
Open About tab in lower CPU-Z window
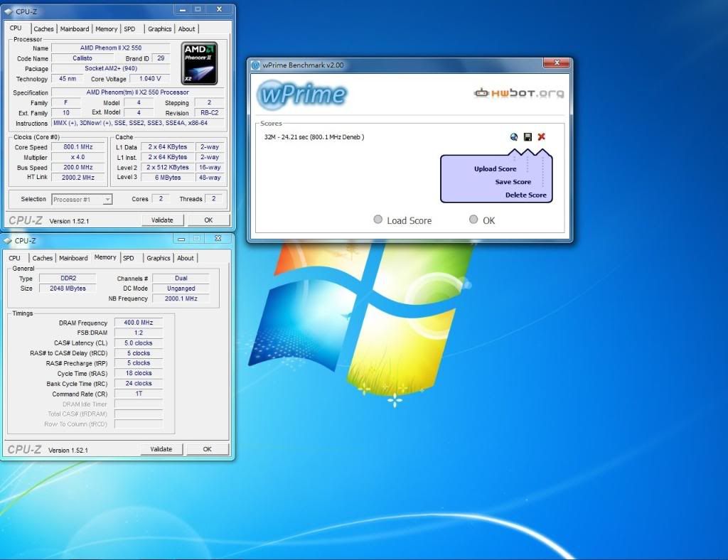[186, 258]
